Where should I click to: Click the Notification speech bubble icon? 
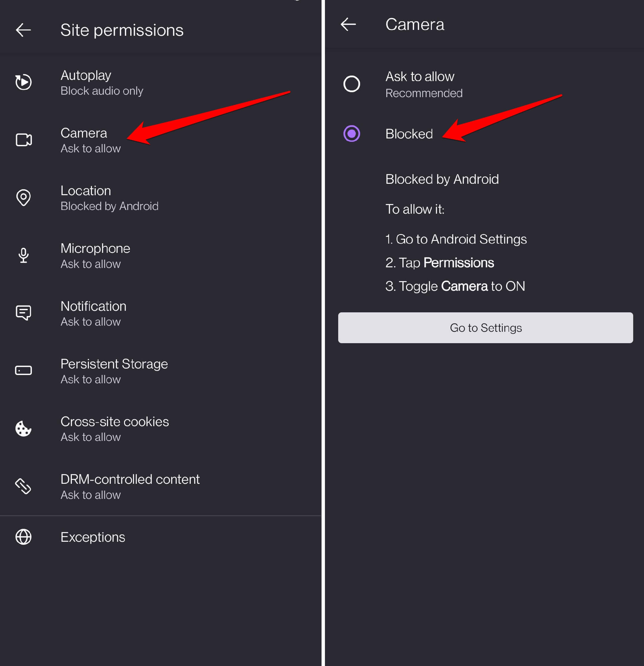pyautogui.click(x=23, y=313)
